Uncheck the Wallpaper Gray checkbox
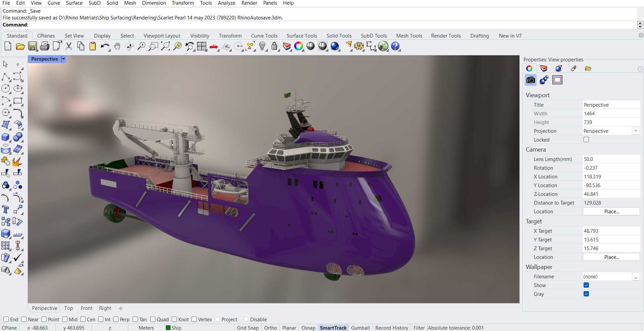The width and height of the screenshot is (644, 331). pyautogui.click(x=586, y=294)
